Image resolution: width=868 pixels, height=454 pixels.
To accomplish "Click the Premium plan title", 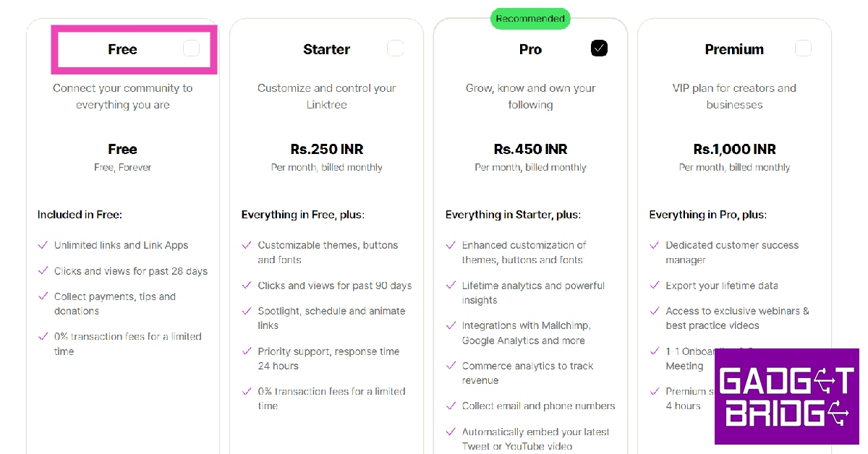I will [734, 49].
